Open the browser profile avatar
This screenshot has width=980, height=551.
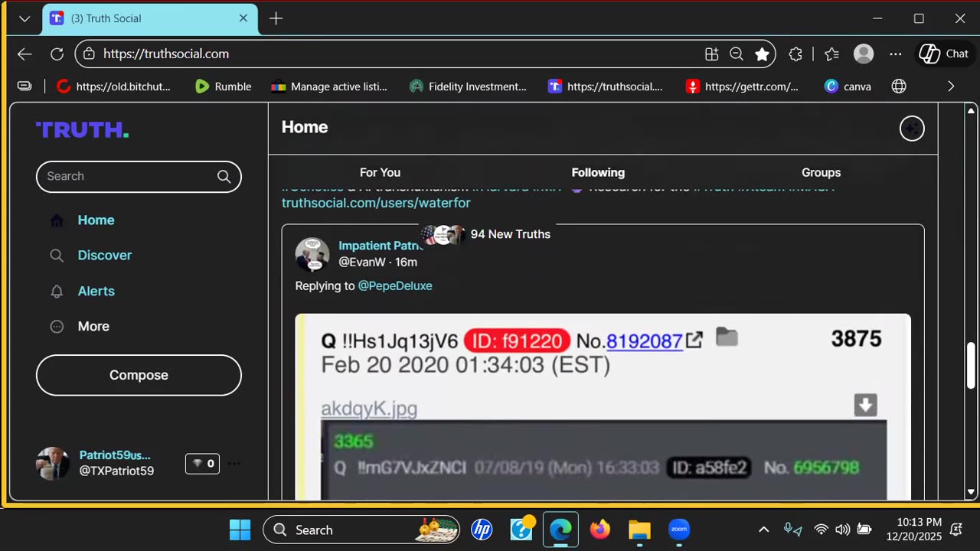tap(864, 54)
